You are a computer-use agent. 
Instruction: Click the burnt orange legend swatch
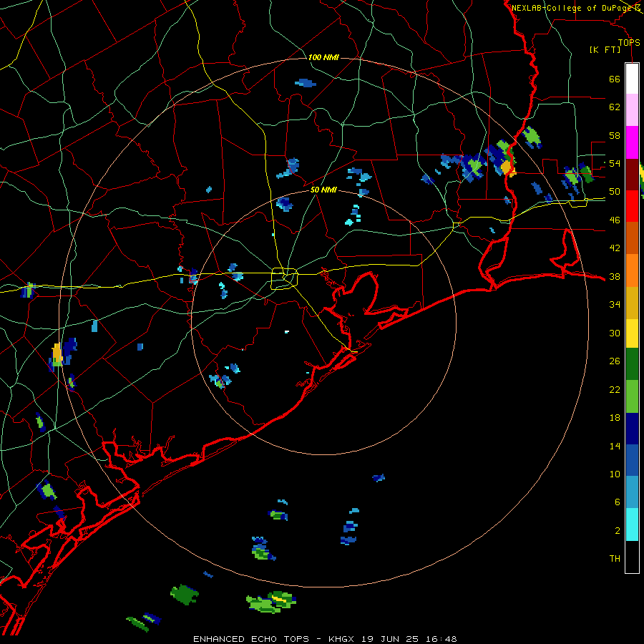click(x=632, y=238)
